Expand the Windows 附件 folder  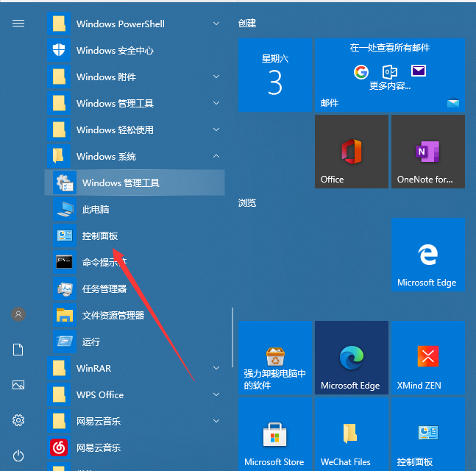(216, 77)
